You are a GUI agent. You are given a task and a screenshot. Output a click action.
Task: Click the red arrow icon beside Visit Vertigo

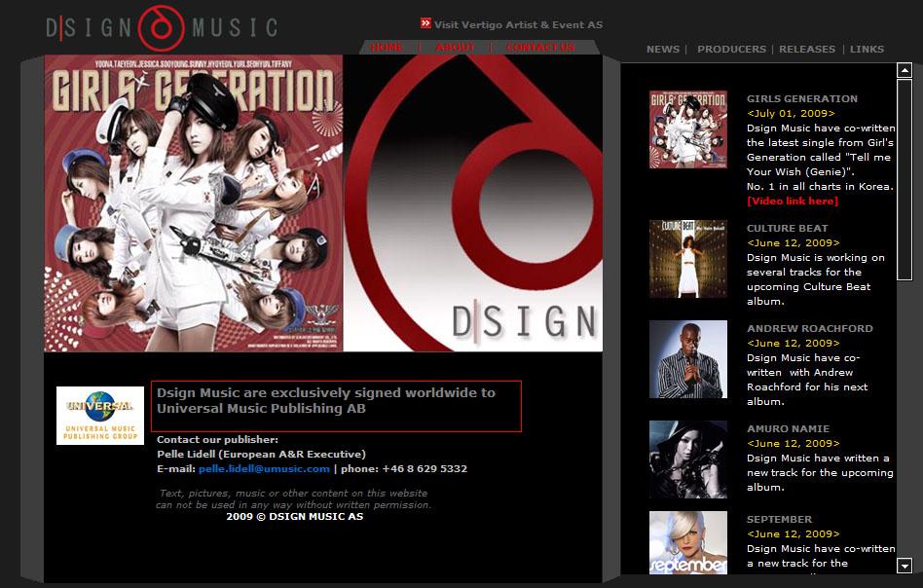pyautogui.click(x=425, y=23)
